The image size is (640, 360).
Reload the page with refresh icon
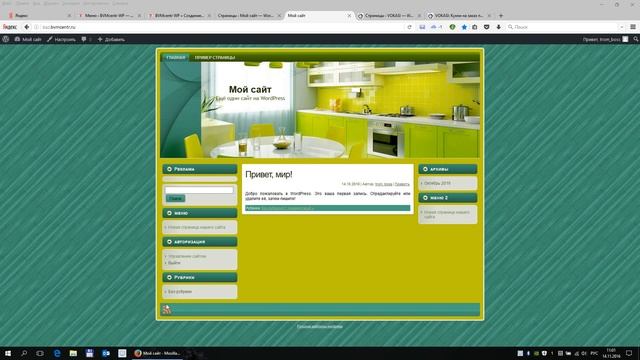409,27
